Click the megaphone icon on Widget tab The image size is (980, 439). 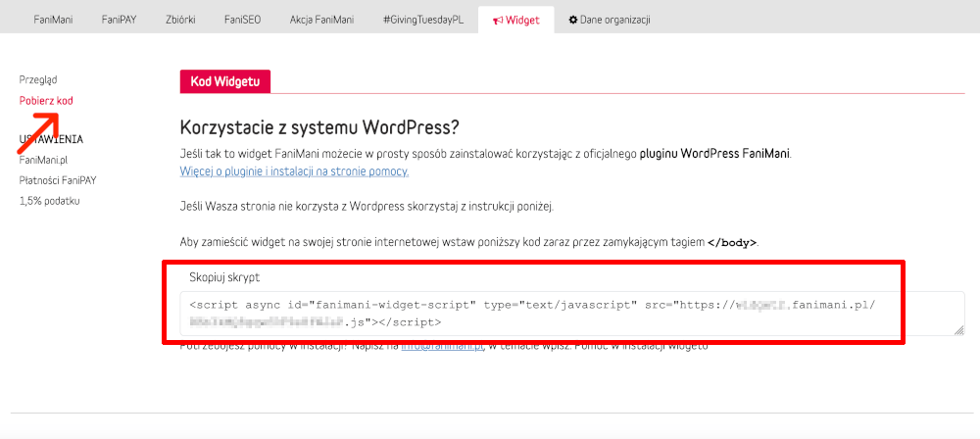pos(498,20)
